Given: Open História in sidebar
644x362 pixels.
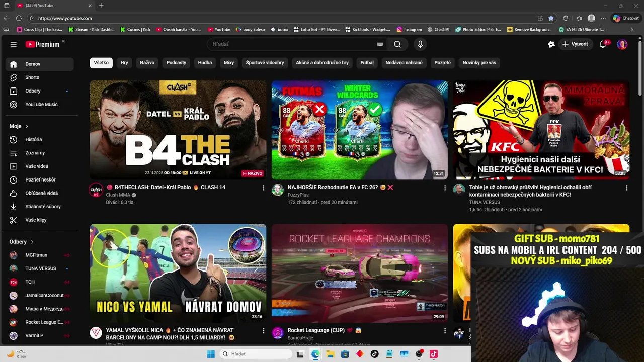Looking at the screenshot, I should (x=40, y=139).
